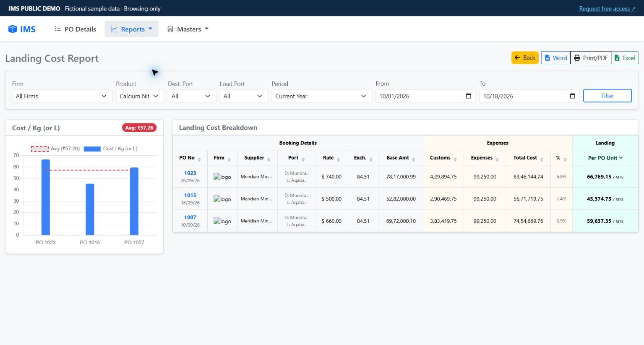Sort table by Rate column arrows
The height and width of the screenshot is (345, 644).
coord(338,159)
